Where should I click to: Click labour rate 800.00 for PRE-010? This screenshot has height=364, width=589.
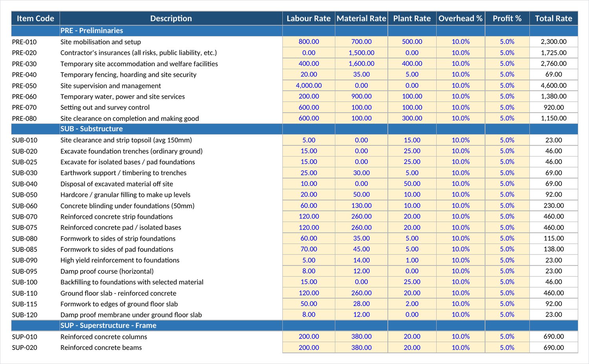(309, 42)
